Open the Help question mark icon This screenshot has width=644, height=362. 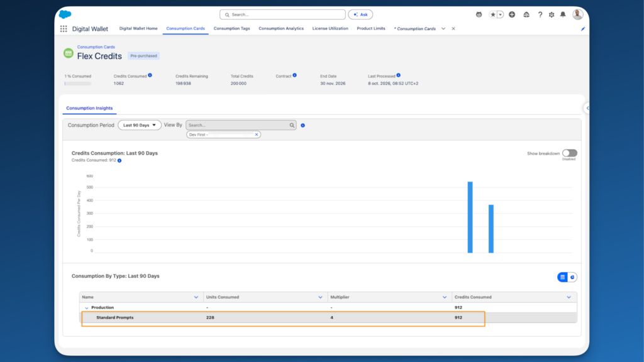click(540, 14)
